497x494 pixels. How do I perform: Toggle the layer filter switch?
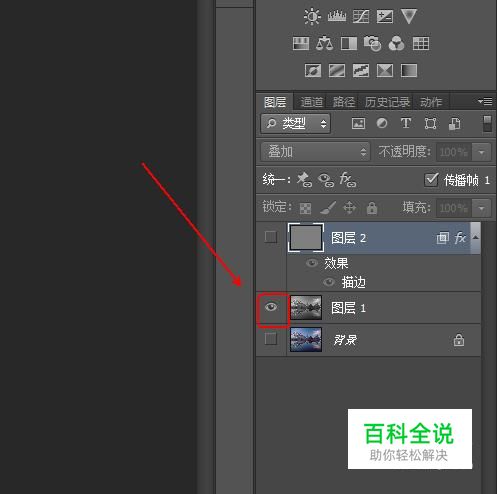tap(487, 124)
